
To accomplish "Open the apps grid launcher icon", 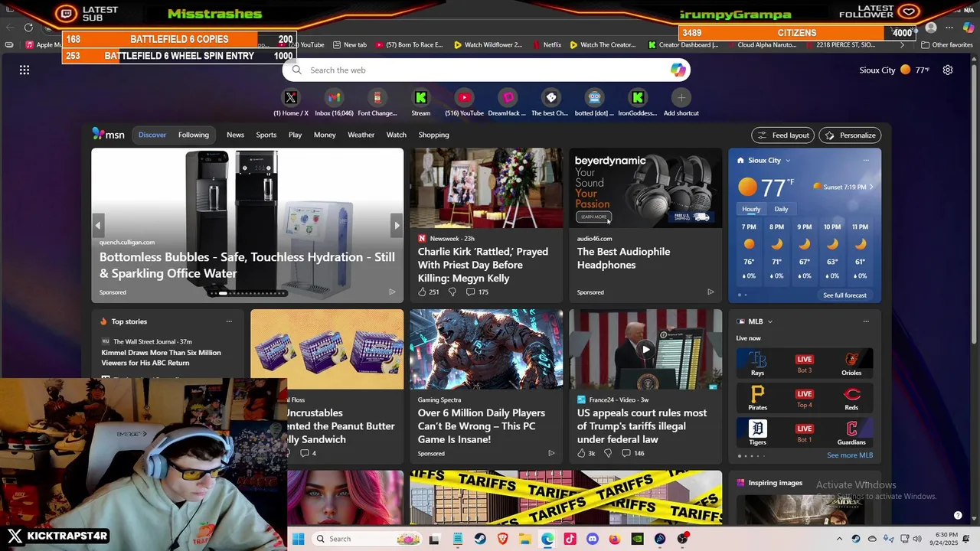I will click(x=24, y=70).
